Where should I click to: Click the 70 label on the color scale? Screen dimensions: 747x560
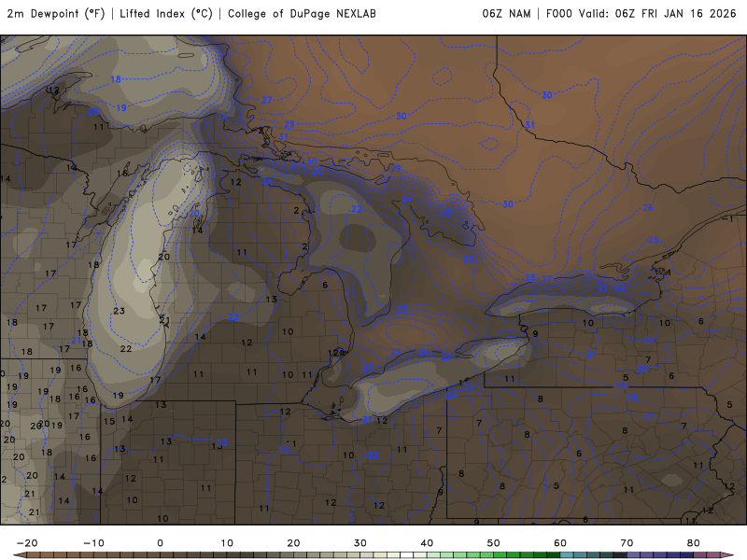pyautogui.click(x=627, y=543)
